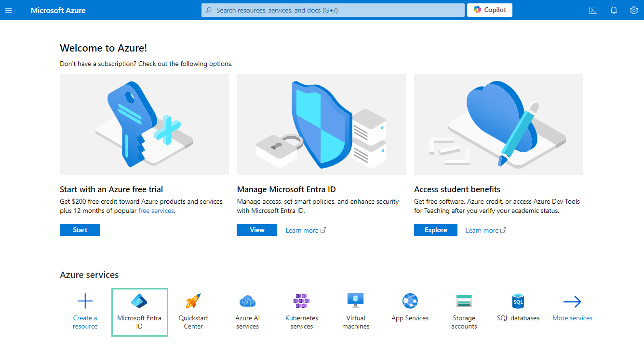Open the Kubernetes services icon
644x355 pixels.
(x=302, y=301)
